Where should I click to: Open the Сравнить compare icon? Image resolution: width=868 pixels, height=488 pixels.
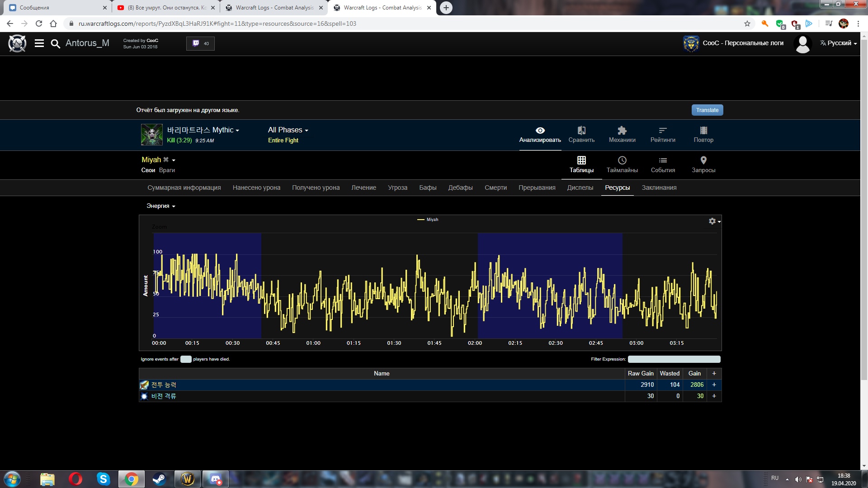pos(581,131)
